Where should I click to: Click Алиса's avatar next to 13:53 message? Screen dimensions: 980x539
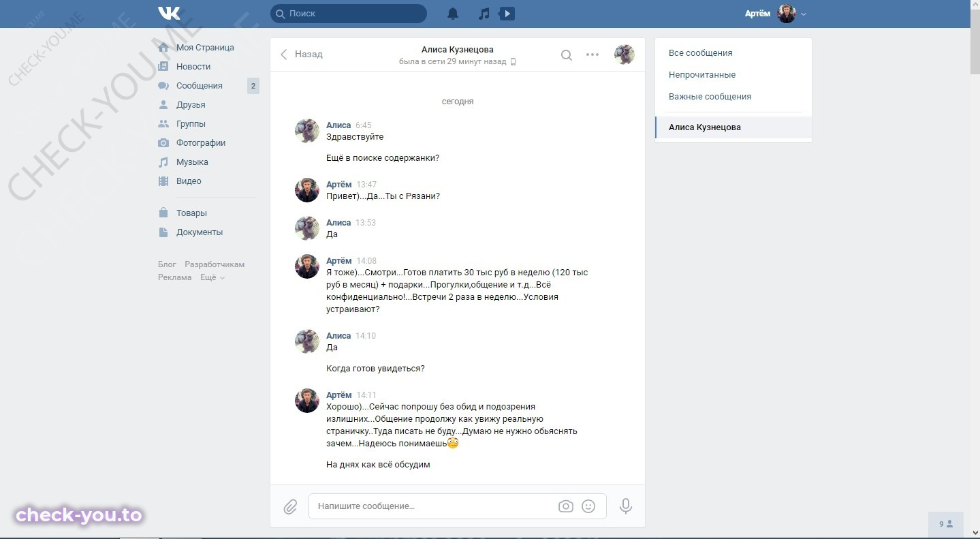[307, 228]
